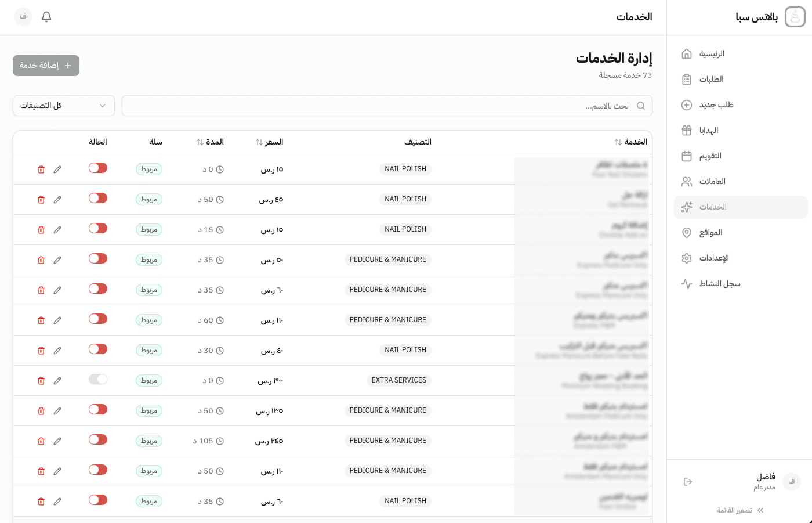Delete the first NAIL POLISH service
The image size is (812, 523).
pyautogui.click(x=41, y=169)
